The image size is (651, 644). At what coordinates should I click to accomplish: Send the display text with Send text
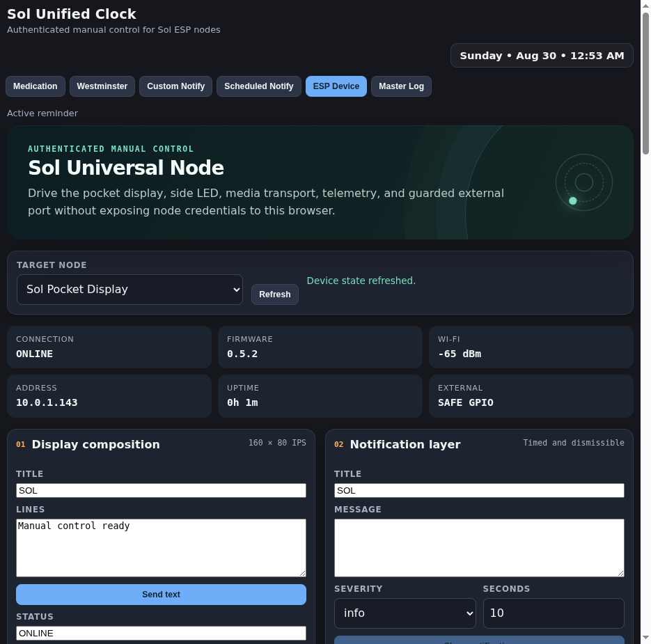161,595
